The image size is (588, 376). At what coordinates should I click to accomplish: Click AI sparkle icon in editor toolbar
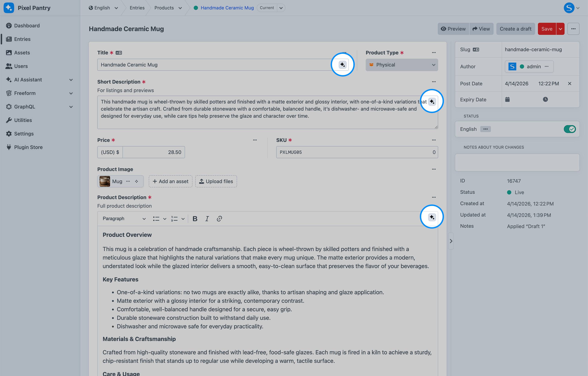tap(432, 217)
